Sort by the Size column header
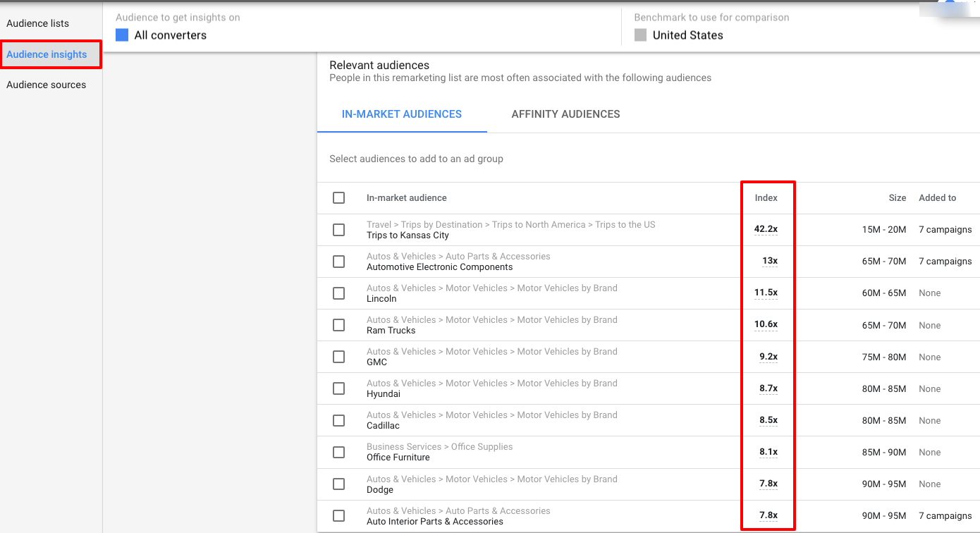This screenshot has height=533, width=980. [898, 197]
